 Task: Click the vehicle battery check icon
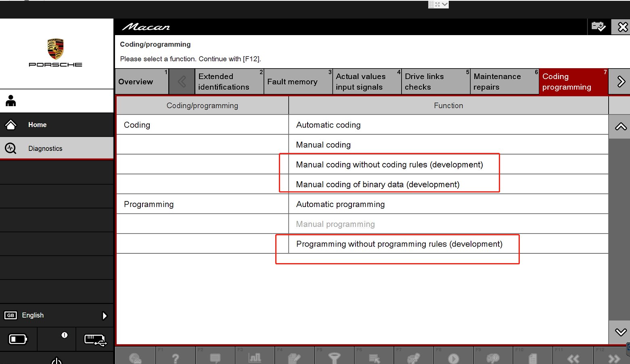pos(599,27)
